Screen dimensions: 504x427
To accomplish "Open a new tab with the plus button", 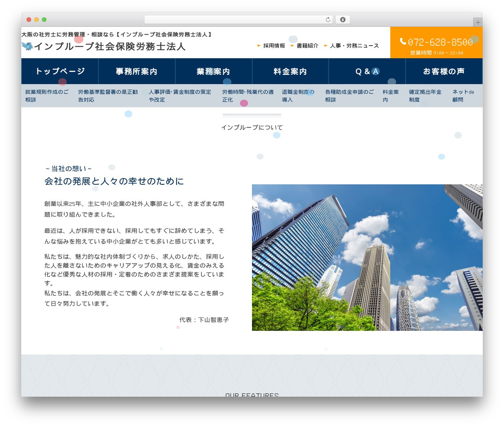I will [x=478, y=22].
